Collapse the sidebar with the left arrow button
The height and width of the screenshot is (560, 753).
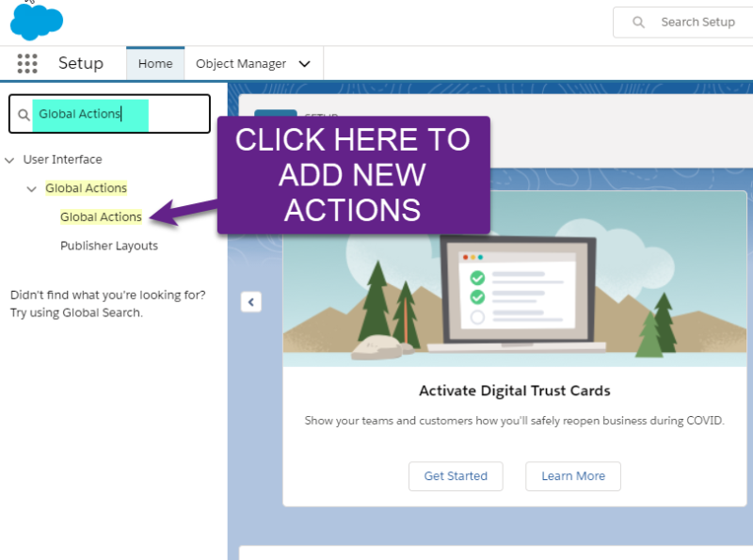pos(250,302)
